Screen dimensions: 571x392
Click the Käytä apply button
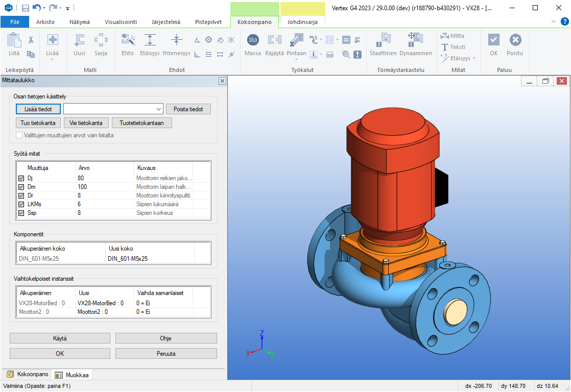(60, 338)
